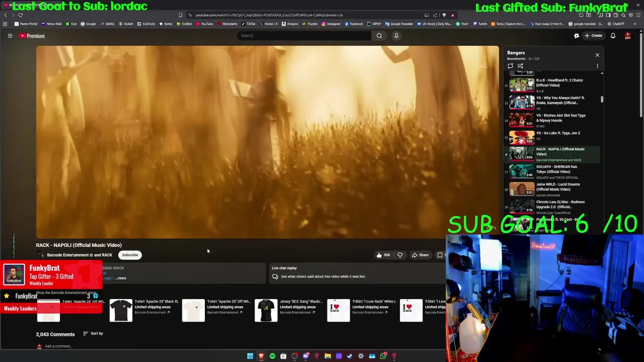
Task: Open the Amazon bookmark
Action: pyautogui.click(x=290, y=24)
